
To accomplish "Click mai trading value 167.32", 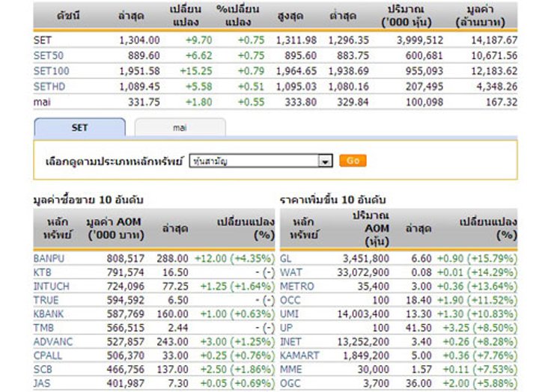I will 502,102.
